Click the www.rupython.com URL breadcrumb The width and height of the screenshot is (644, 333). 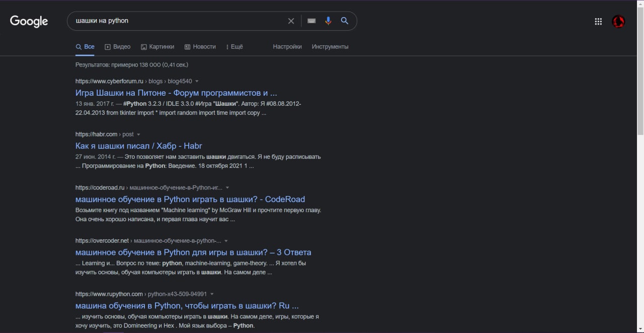tap(141, 294)
